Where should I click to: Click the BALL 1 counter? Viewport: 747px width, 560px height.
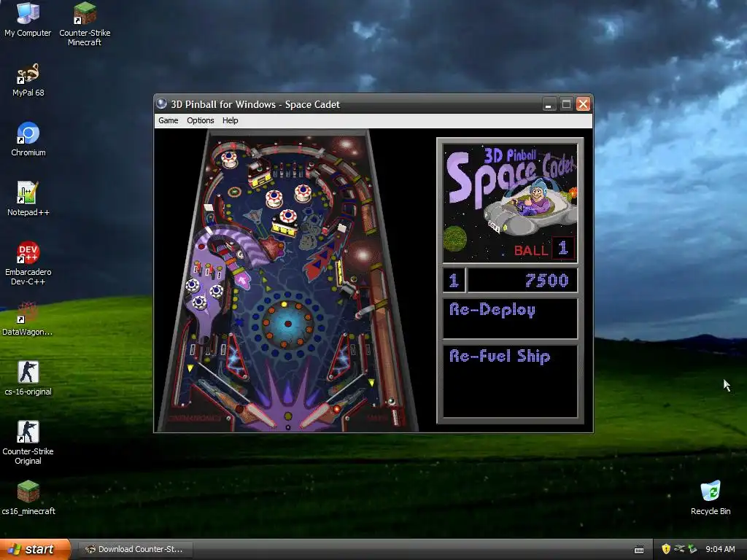[x=544, y=249]
